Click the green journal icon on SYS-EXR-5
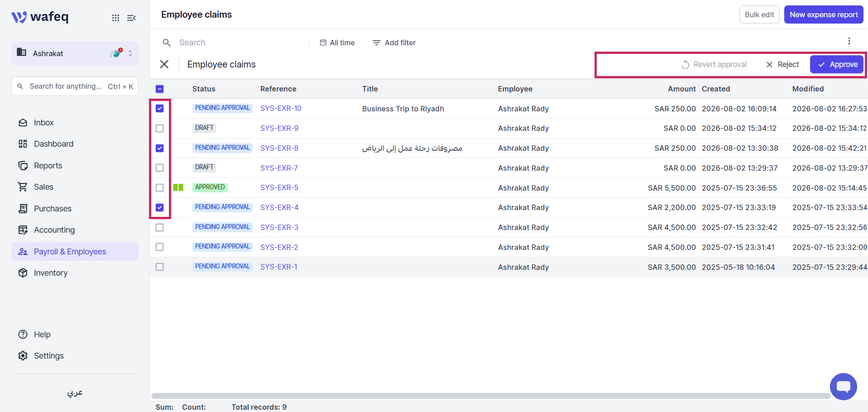This screenshot has width=868, height=412. (178, 187)
